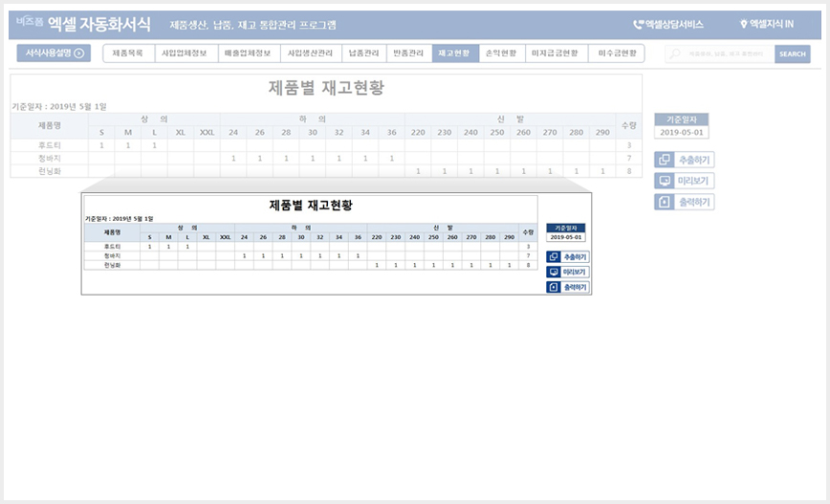The image size is (830, 504).
Task: Click the SEARCH button
Action: pos(793,54)
